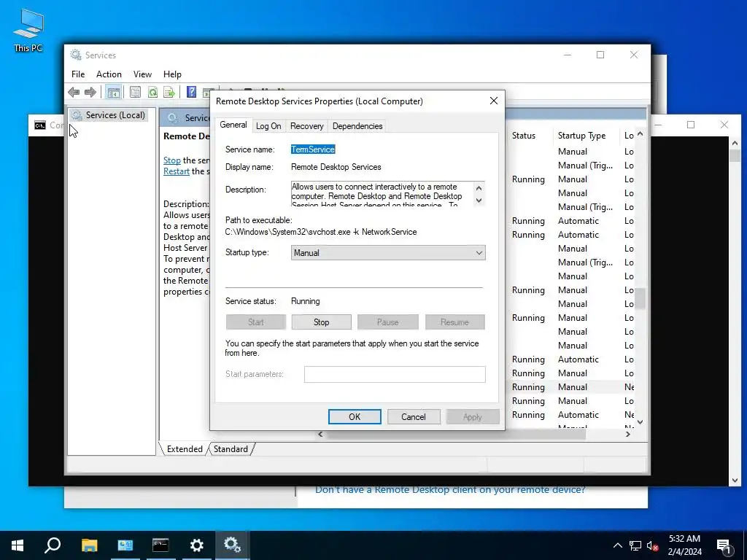This screenshot has width=747, height=560.
Task: Click the network icon in system tray
Action: 635,545
